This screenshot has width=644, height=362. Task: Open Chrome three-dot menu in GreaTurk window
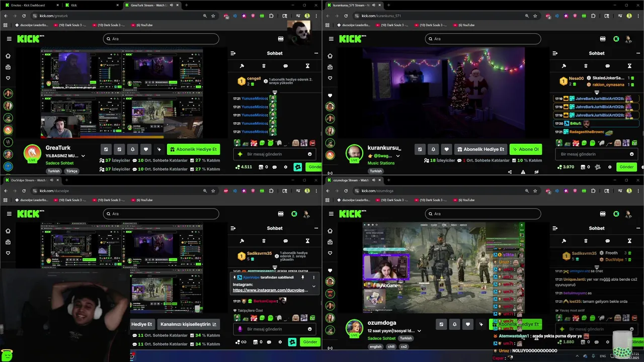(316, 16)
